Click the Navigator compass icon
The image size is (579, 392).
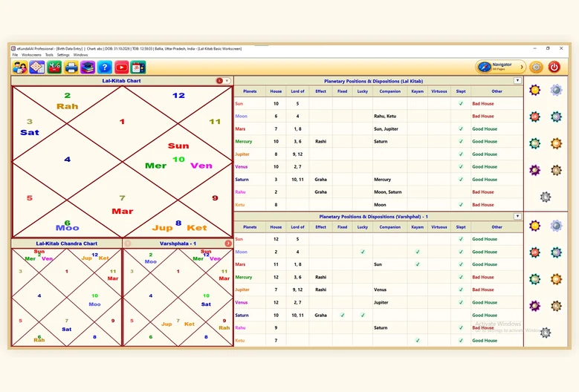(x=484, y=67)
